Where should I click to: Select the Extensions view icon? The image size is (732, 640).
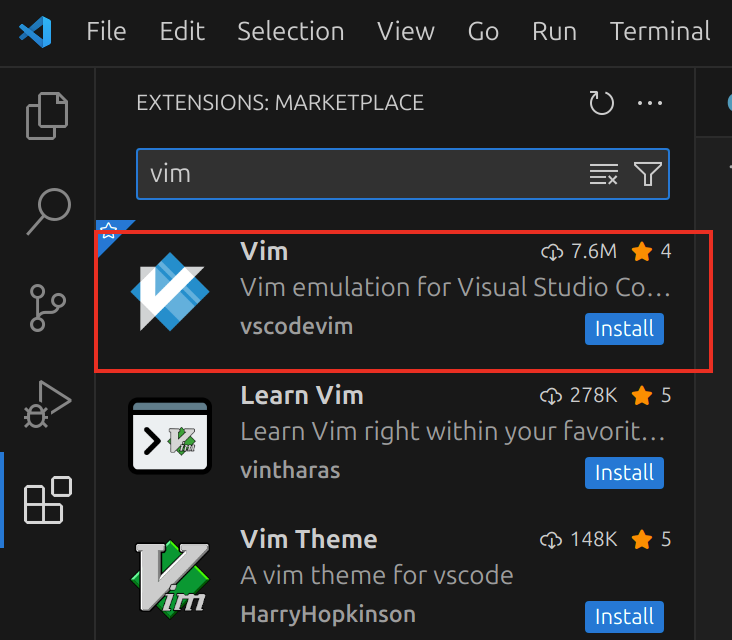48,500
